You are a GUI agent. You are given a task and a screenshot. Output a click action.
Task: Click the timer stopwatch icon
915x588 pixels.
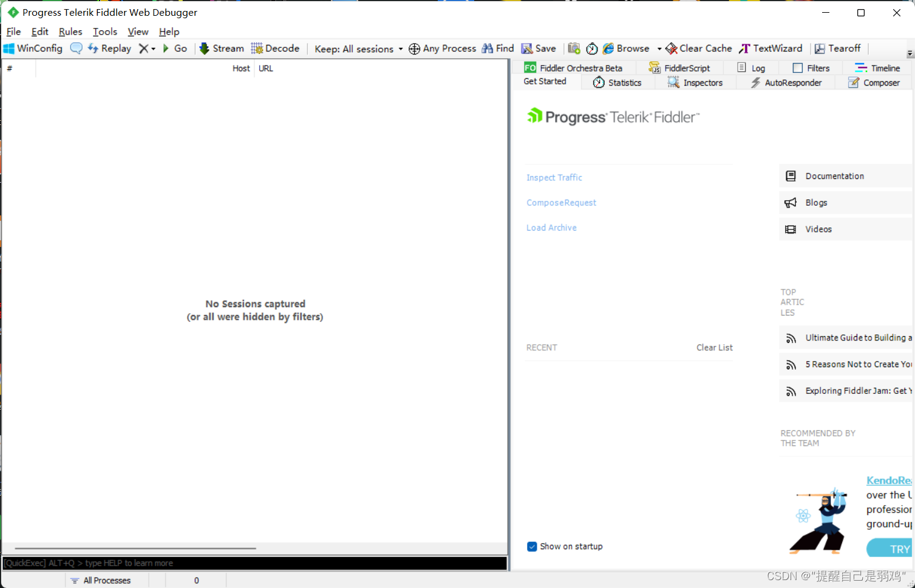pos(592,49)
